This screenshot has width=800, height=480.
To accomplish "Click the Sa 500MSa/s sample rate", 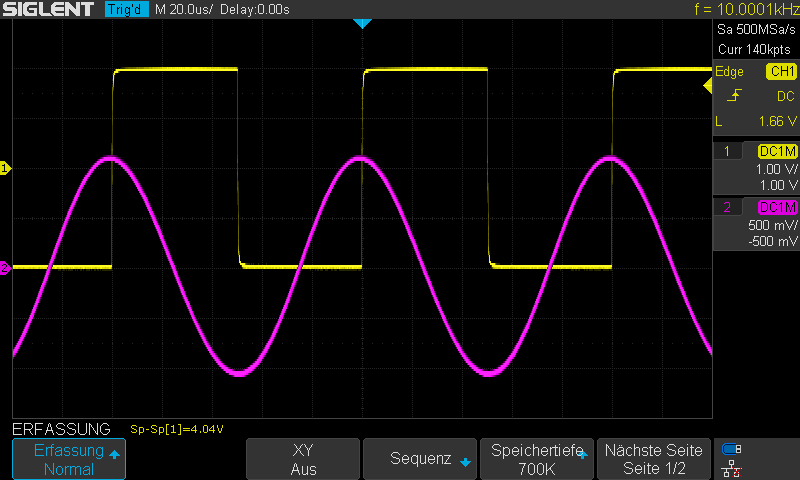I will click(x=756, y=30).
